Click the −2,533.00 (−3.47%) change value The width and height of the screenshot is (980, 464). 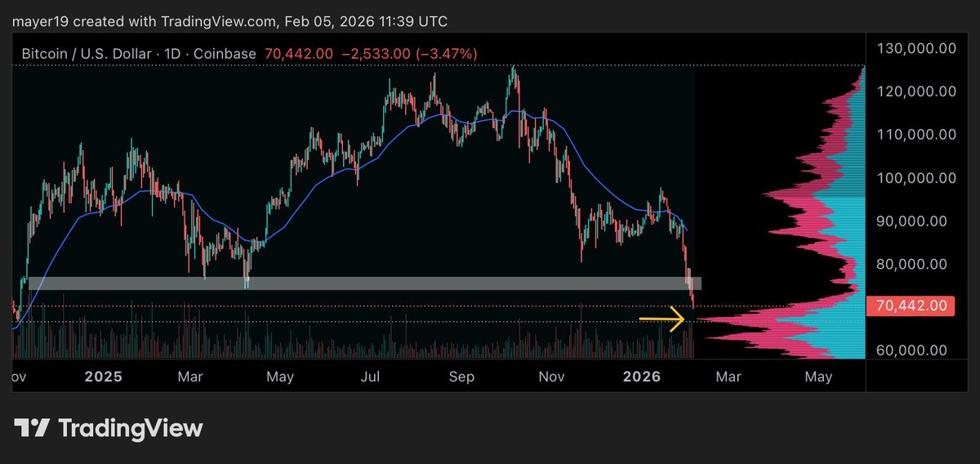408,54
